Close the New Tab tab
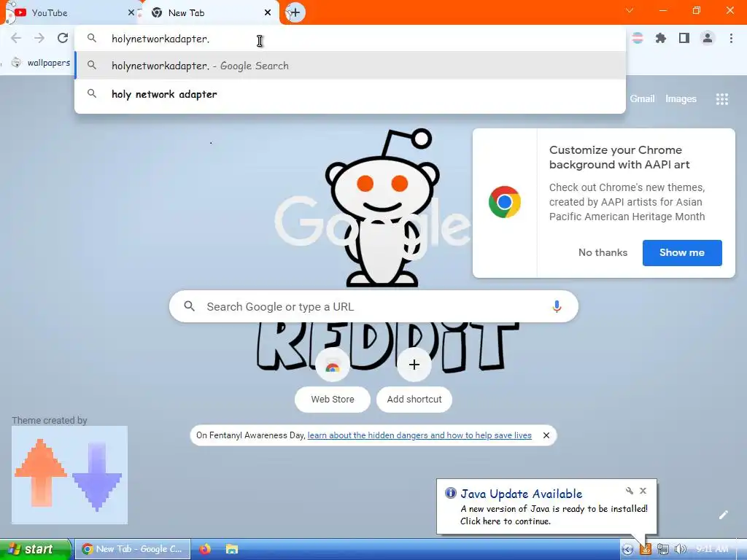Image resolution: width=747 pixels, height=560 pixels. point(268,13)
